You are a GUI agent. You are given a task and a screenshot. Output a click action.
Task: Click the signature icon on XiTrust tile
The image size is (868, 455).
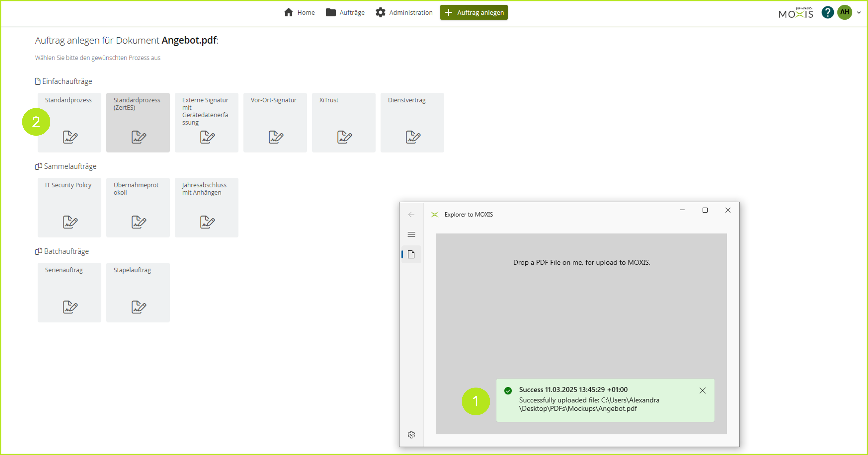344,137
